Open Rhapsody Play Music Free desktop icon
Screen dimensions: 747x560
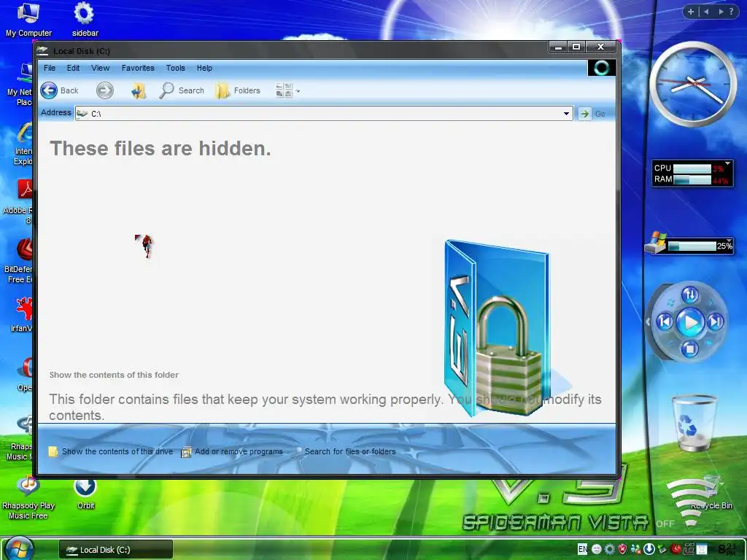coord(28,497)
